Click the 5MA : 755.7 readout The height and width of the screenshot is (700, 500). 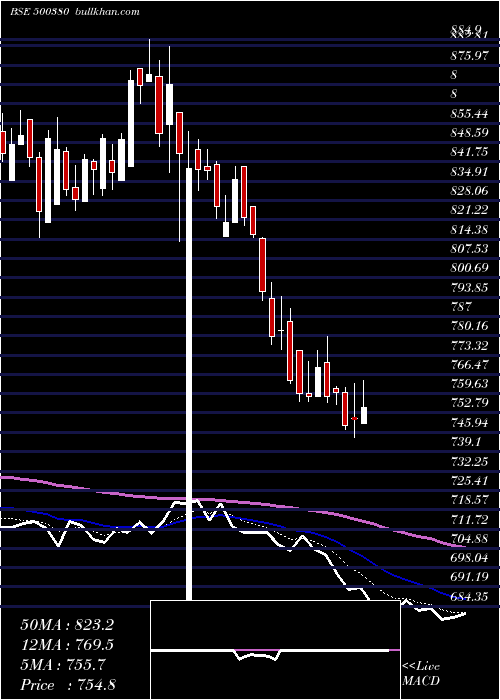pos(63,665)
